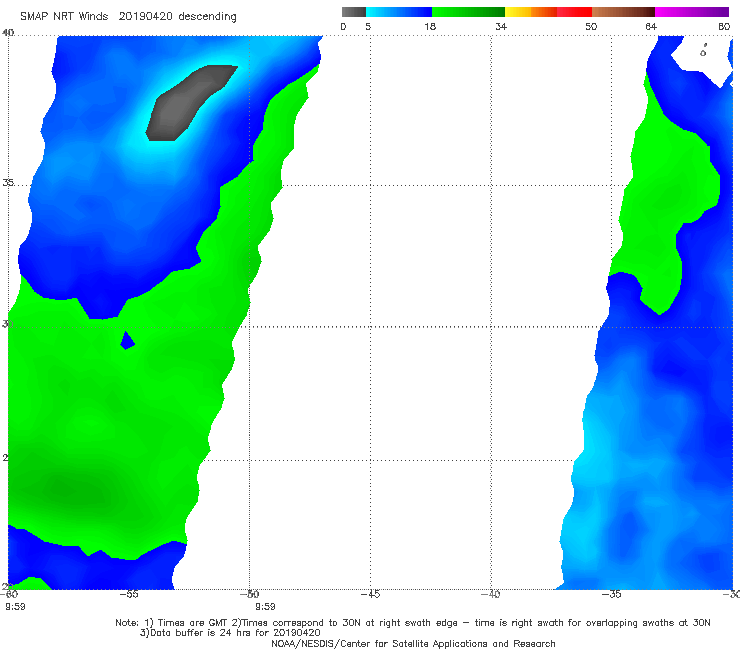Click the NOAA/NESDIS Center for Satellite Applications credit
Image resolution: width=740 pixels, height=650 pixels.
[x=413, y=644]
